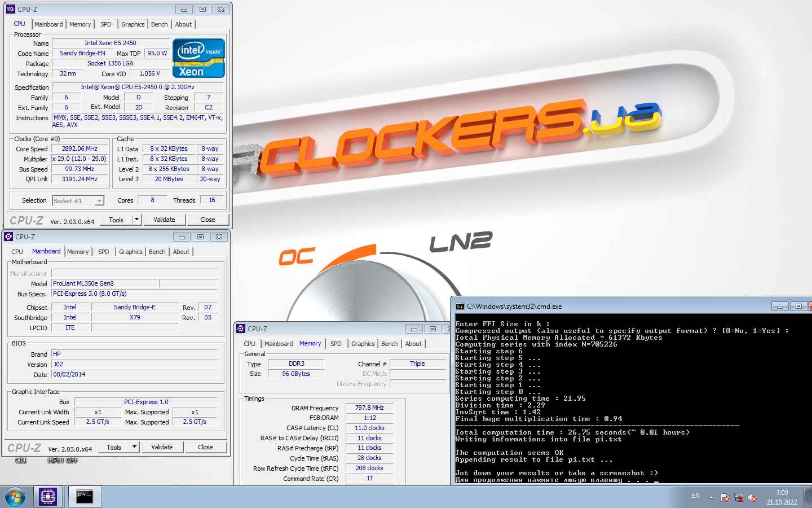Click the Max TDP value 95.0 W

[x=157, y=53]
